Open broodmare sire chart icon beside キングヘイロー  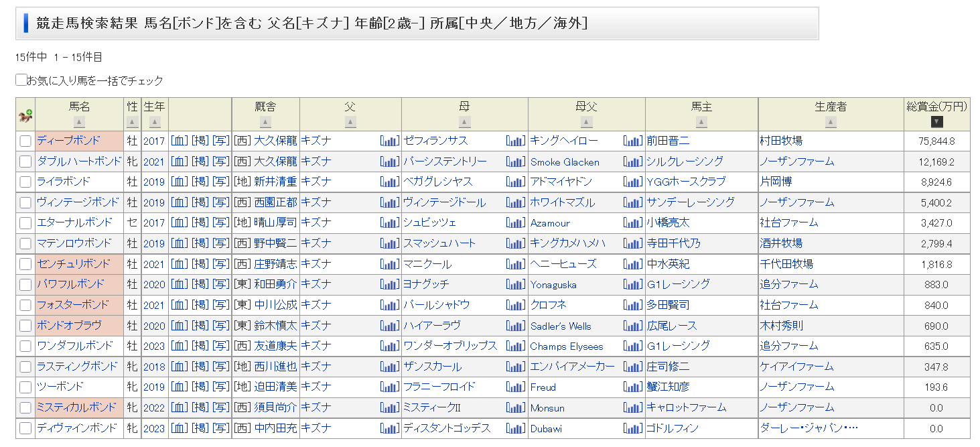point(632,141)
